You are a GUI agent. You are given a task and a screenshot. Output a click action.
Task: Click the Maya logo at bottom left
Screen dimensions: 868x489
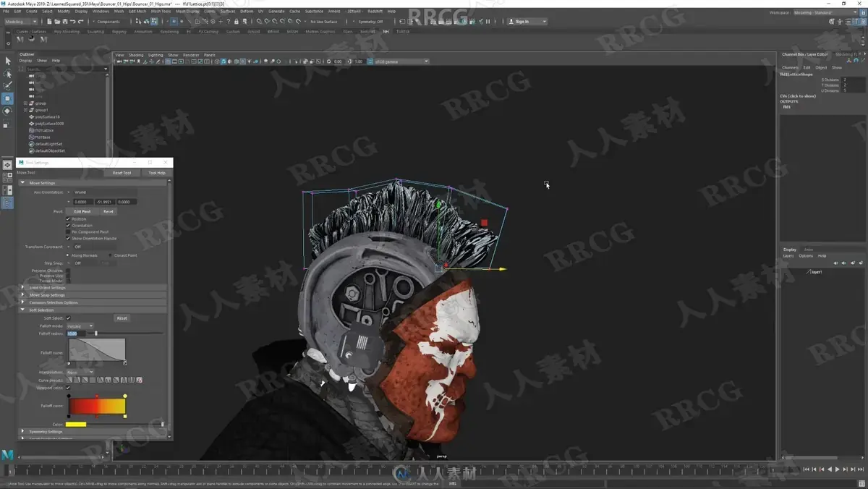pos(7,455)
